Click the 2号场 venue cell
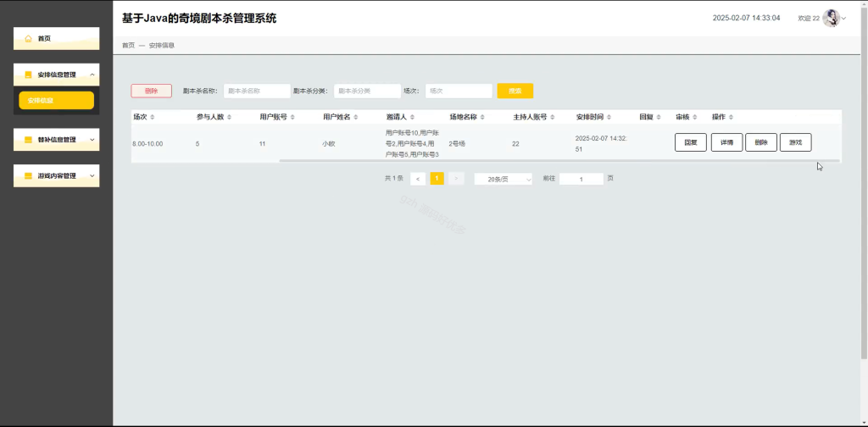 (x=457, y=144)
